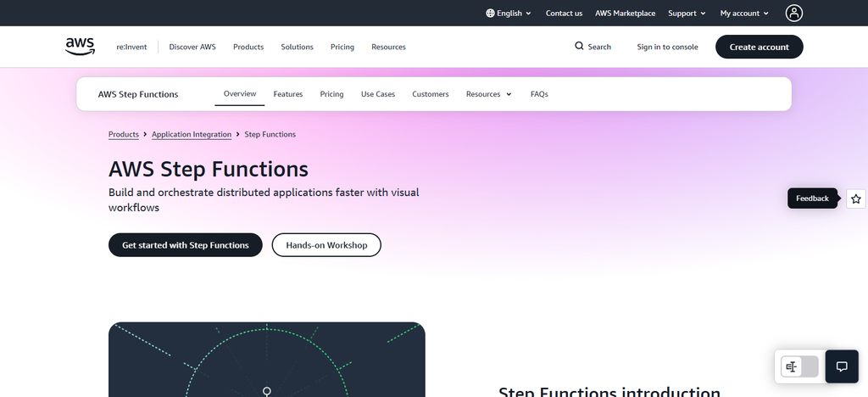Select the FAQs tab
Screen dimensions: 868x397
pyautogui.click(x=539, y=94)
